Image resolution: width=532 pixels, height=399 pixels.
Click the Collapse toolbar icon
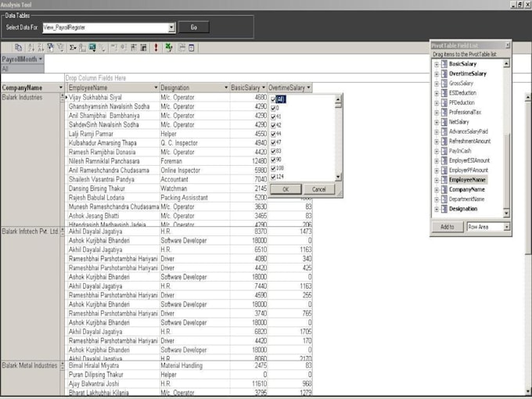click(114, 48)
